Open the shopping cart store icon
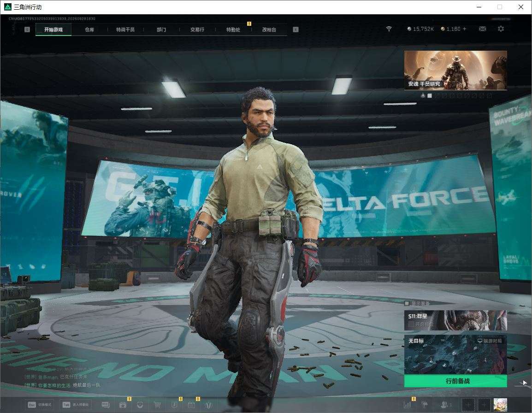This screenshot has width=532, height=413. (157, 405)
